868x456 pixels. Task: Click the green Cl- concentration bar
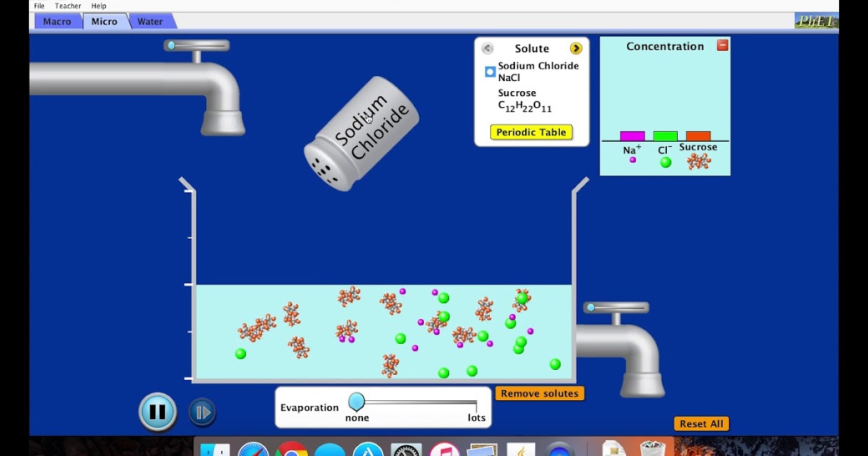coord(665,136)
